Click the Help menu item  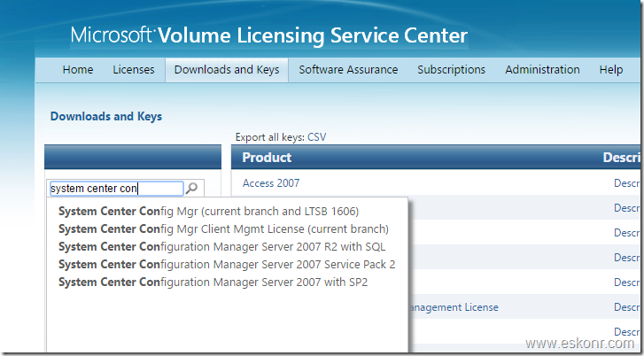611,70
